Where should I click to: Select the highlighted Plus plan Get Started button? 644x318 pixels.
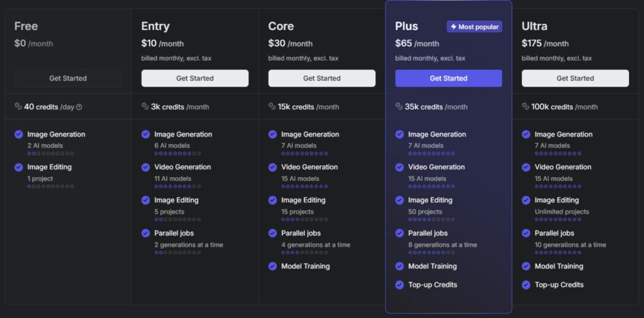tap(448, 78)
